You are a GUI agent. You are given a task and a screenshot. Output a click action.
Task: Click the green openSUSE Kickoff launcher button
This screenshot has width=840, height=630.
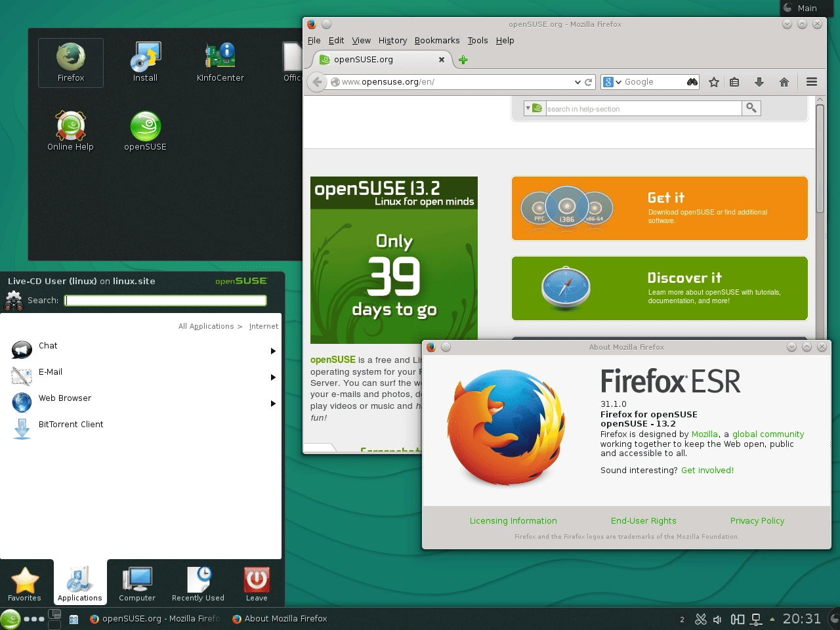pos(10,619)
